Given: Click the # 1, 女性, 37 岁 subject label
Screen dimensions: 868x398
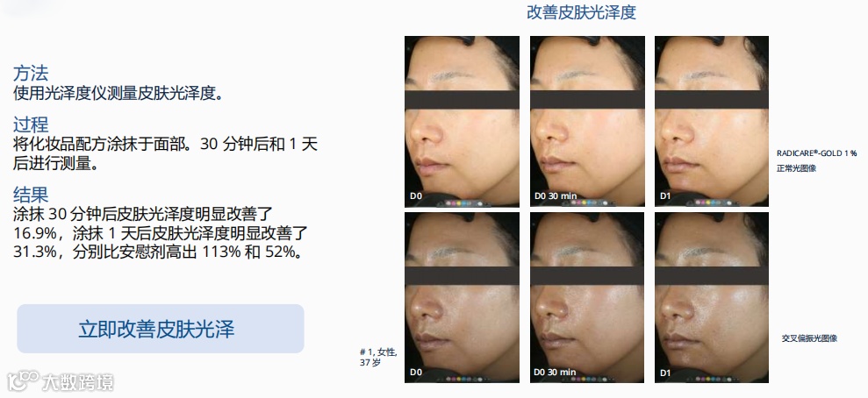Looking at the screenshot, I should point(378,357).
